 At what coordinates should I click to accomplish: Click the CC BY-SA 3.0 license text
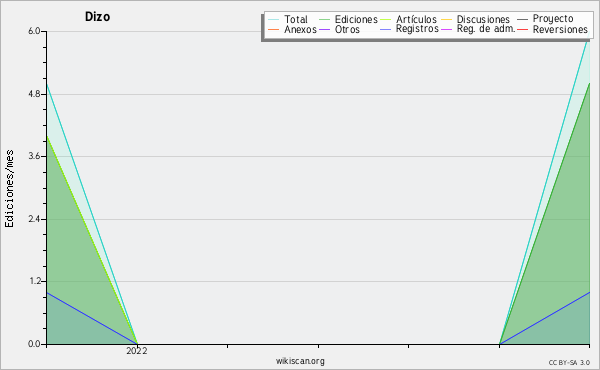569,363
